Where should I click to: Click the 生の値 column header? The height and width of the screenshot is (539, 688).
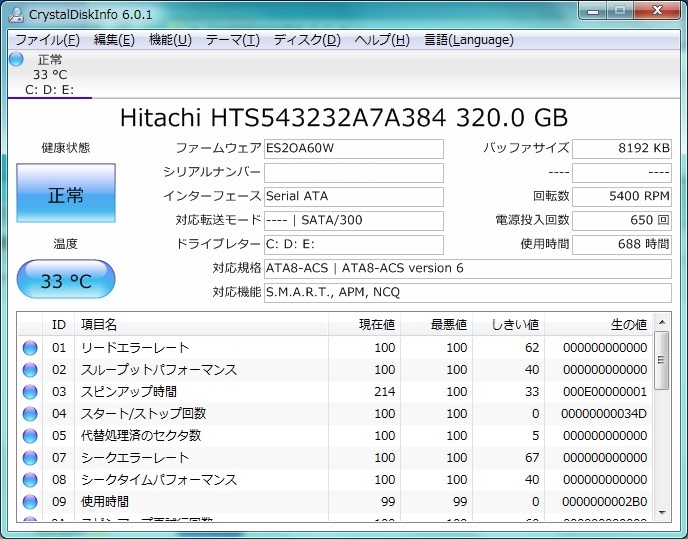coord(598,325)
